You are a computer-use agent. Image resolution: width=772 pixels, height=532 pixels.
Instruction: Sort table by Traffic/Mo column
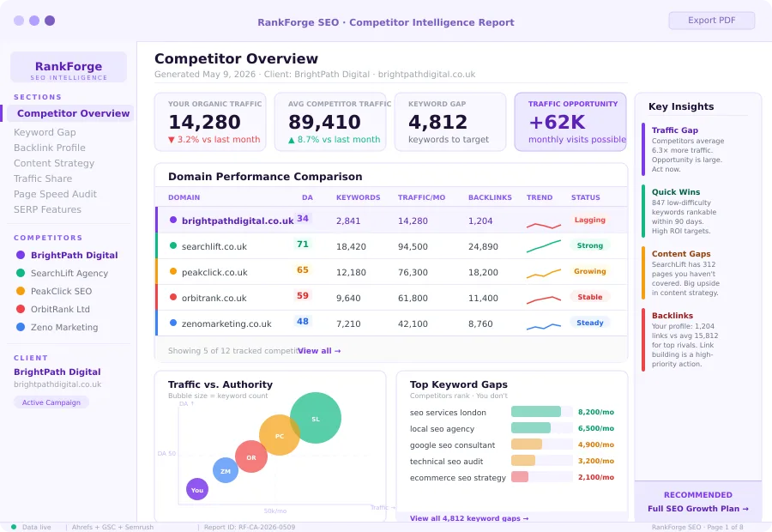421,197
